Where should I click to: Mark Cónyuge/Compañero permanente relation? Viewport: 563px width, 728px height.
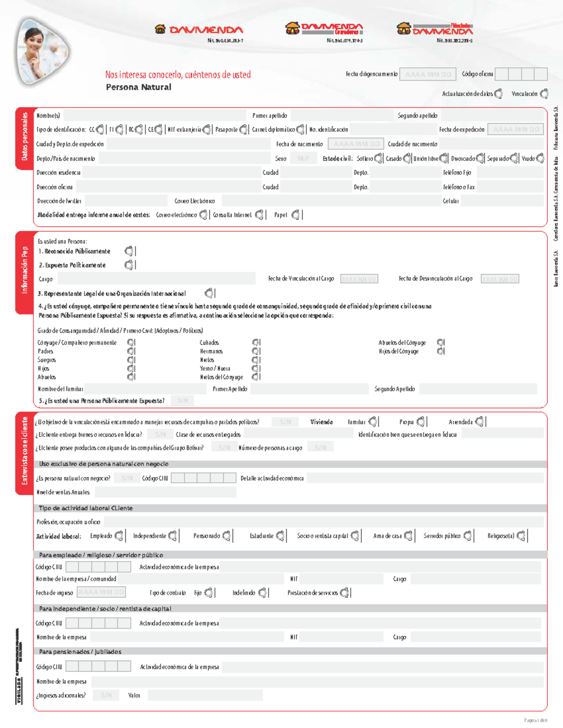coord(130,343)
